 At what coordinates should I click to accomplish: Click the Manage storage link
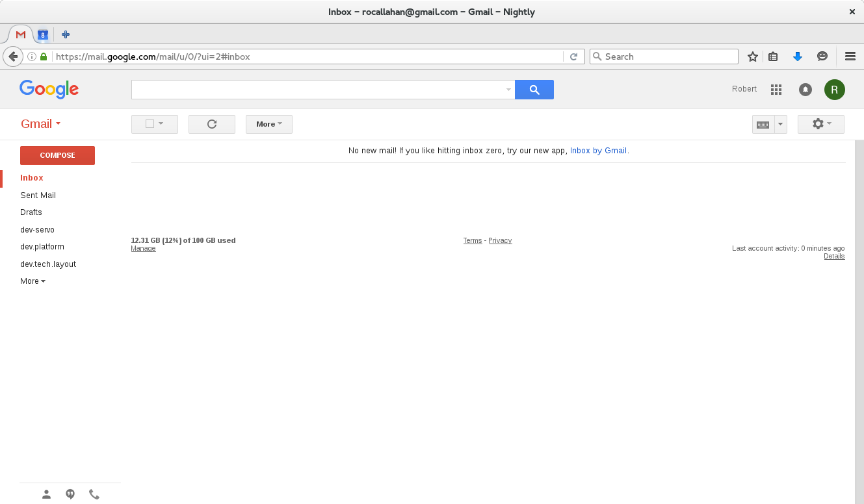(143, 249)
